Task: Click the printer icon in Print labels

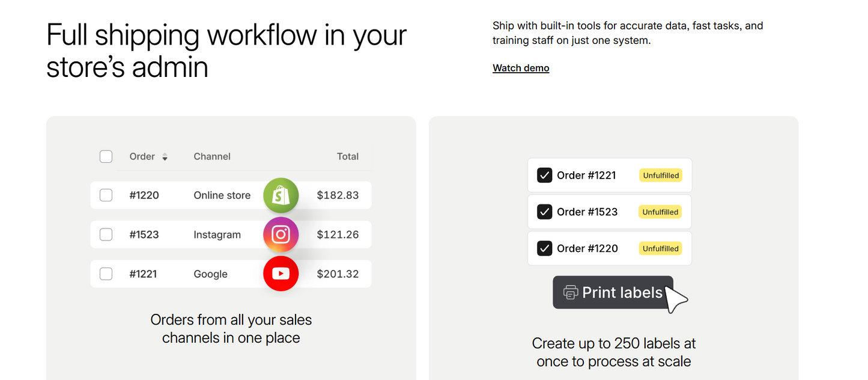Action: point(570,293)
